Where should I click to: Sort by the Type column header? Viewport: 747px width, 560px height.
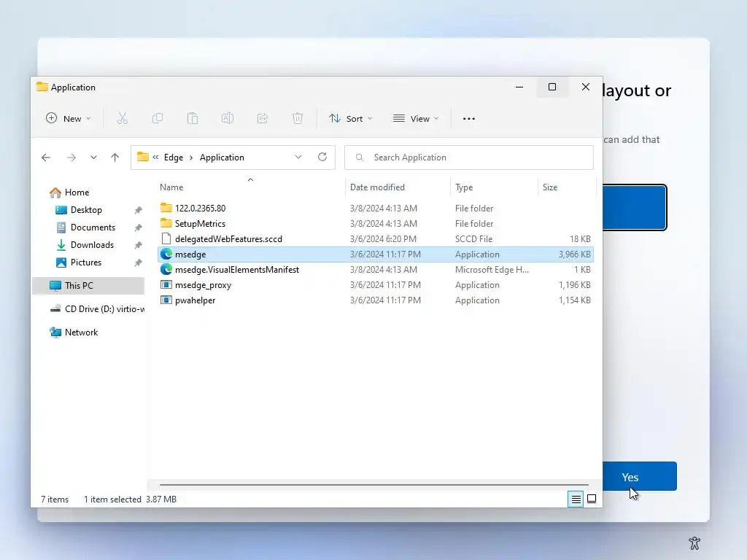(x=494, y=187)
